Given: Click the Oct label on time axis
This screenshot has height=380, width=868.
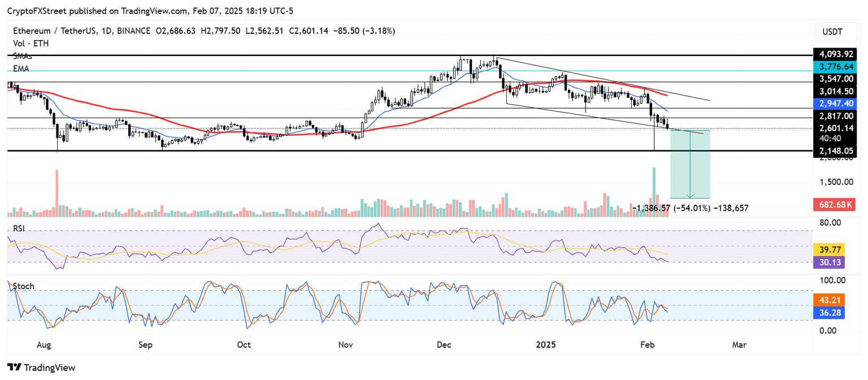Looking at the screenshot, I should (244, 344).
